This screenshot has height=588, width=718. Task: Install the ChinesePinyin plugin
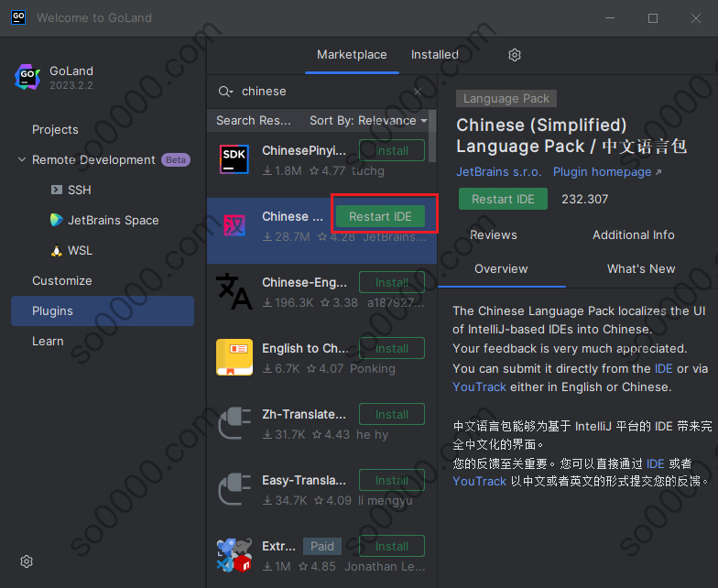392,150
